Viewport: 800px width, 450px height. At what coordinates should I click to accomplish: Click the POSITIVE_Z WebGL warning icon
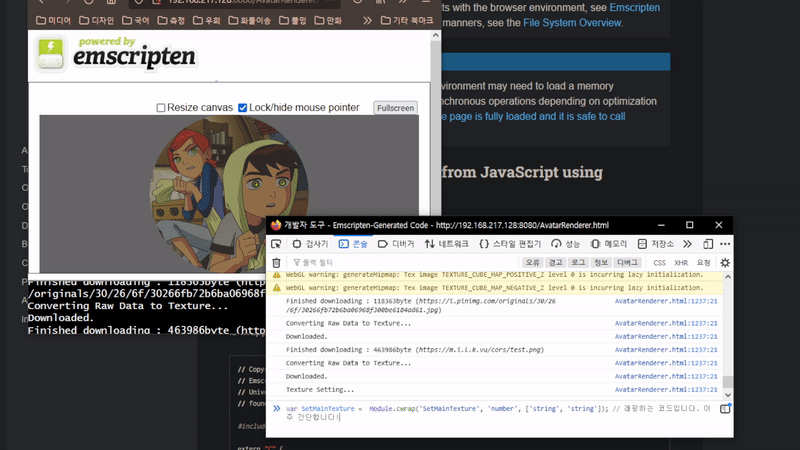pos(277,274)
